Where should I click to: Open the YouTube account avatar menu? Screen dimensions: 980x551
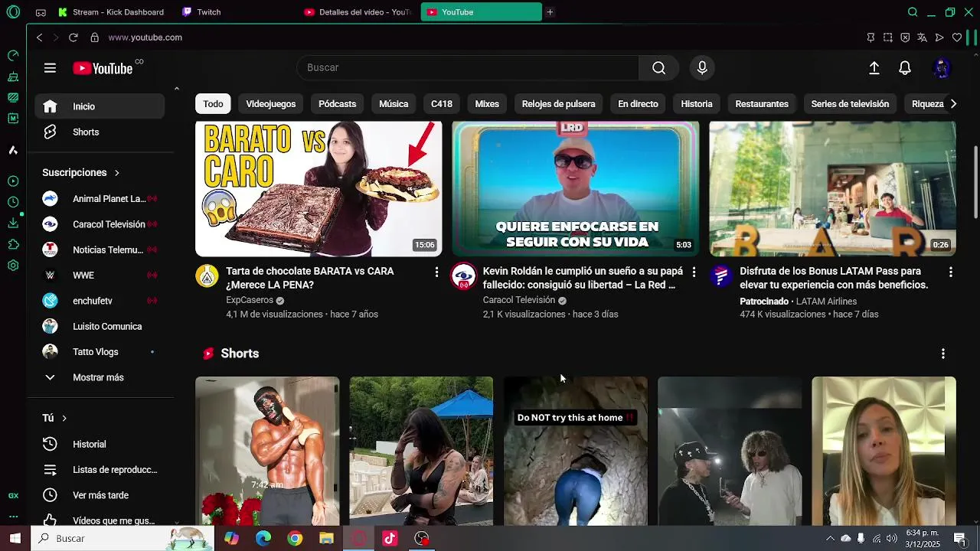pyautogui.click(x=942, y=68)
